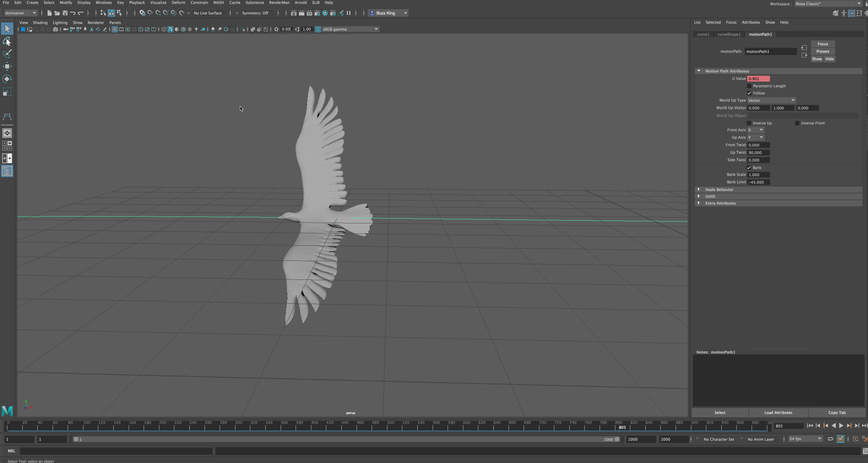Toggle loop playback icon
The image size is (868, 463).
coord(831,439)
